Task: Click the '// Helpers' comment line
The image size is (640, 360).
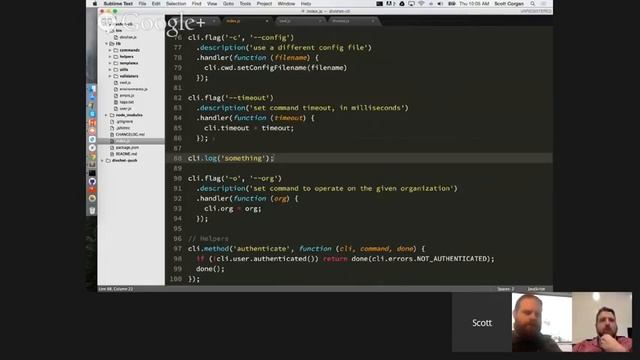Action: [208, 239]
